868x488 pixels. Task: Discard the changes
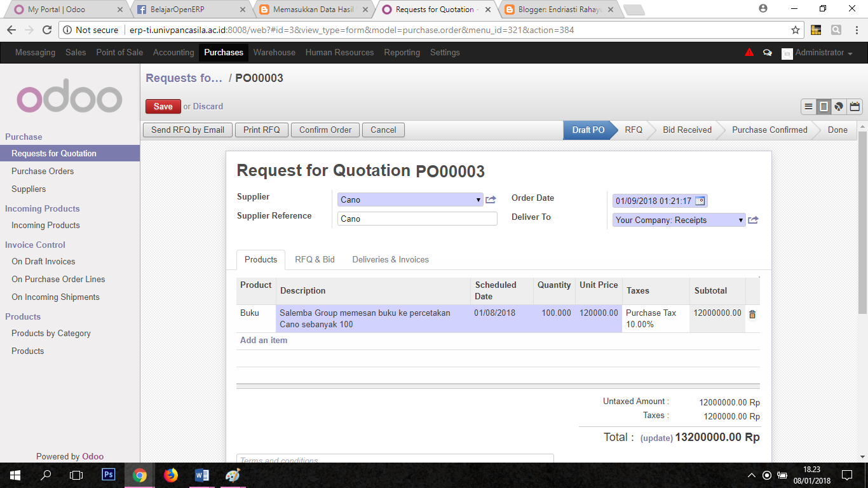[x=208, y=107]
